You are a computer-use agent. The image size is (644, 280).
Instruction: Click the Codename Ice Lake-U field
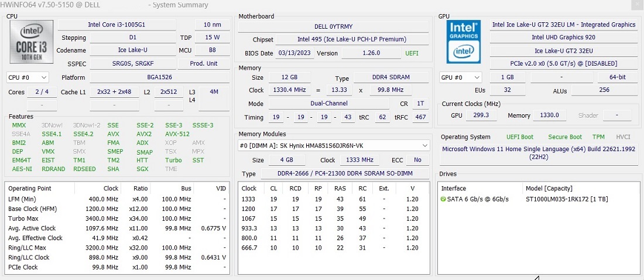pyautogui.click(x=133, y=50)
